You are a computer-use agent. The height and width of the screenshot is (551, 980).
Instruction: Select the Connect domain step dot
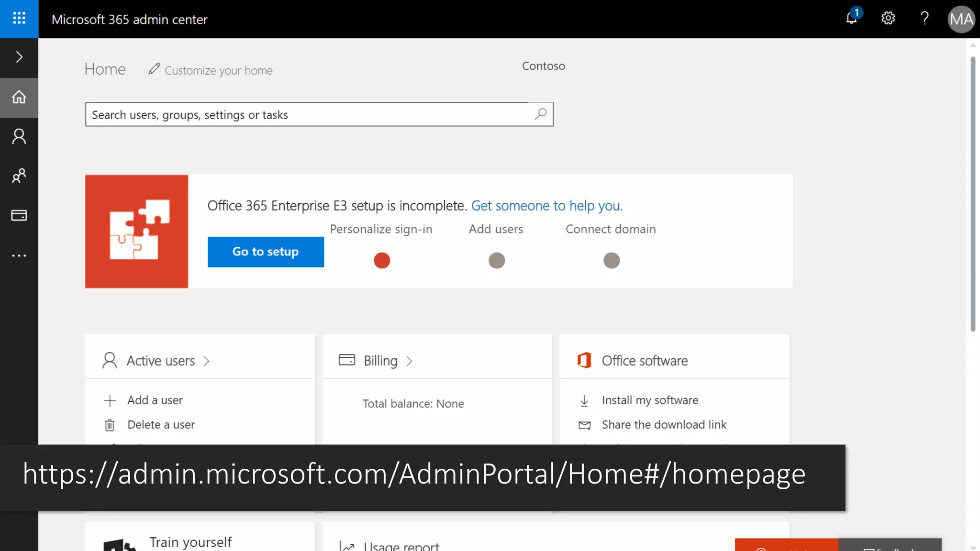click(612, 261)
